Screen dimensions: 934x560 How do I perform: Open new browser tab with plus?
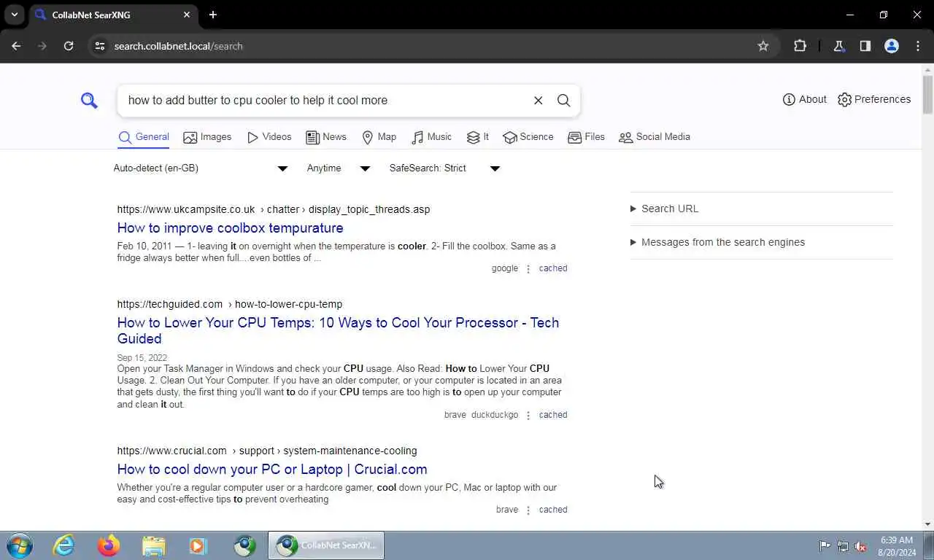[x=212, y=15]
